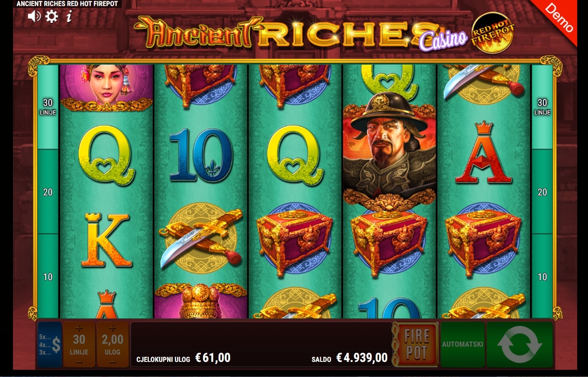Spin the reels with circular arrows
This screenshot has height=377, width=588.
(x=520, y=345)
